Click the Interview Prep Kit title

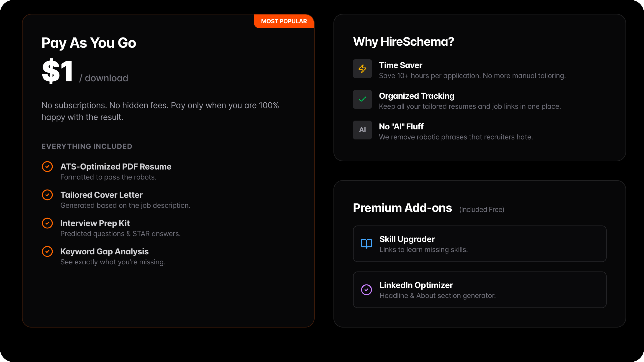click(95, 223)
